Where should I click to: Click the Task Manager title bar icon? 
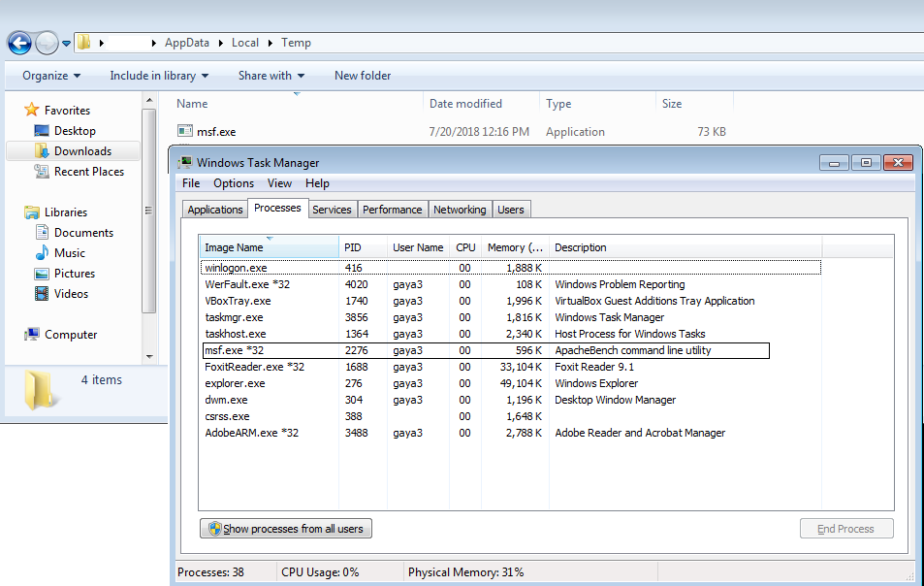(184, 163)
